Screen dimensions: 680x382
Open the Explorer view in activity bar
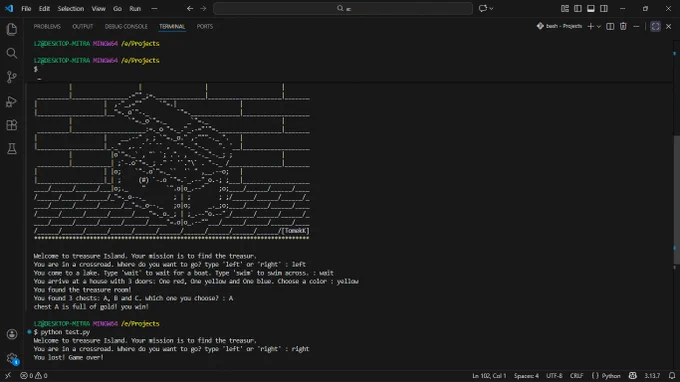pos(12,29)
